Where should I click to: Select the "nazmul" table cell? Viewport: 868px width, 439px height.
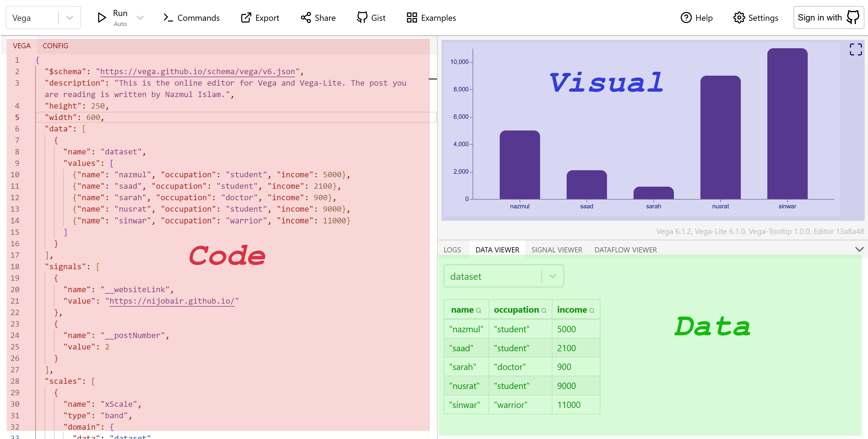pos(466,329)
